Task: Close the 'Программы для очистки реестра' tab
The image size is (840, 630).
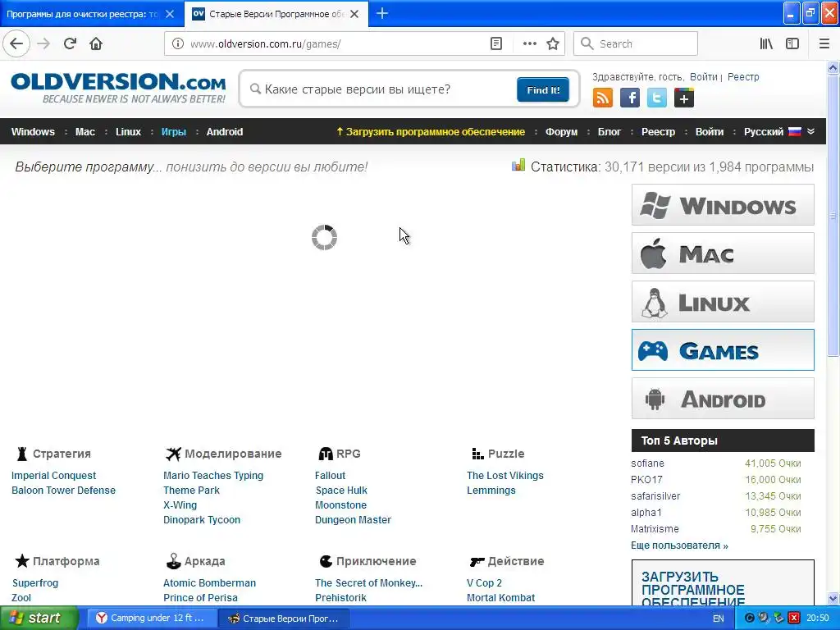Action: point(170,14)
